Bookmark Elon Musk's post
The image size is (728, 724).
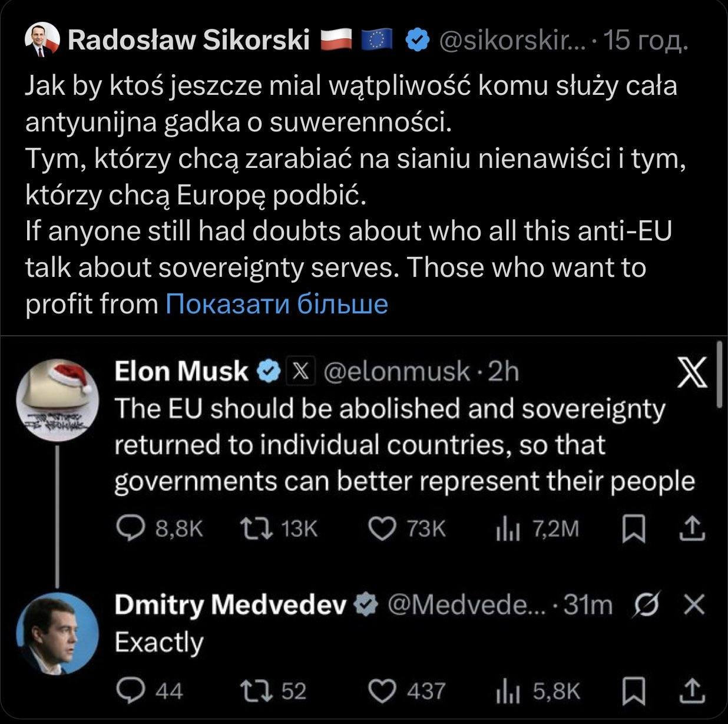pyautogui.click(x=633, y=529)
